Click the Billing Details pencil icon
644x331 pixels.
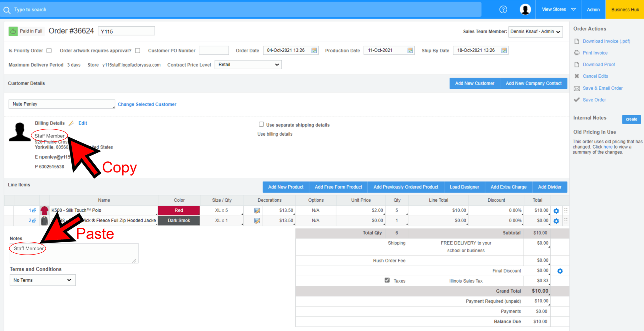[71, 123]
